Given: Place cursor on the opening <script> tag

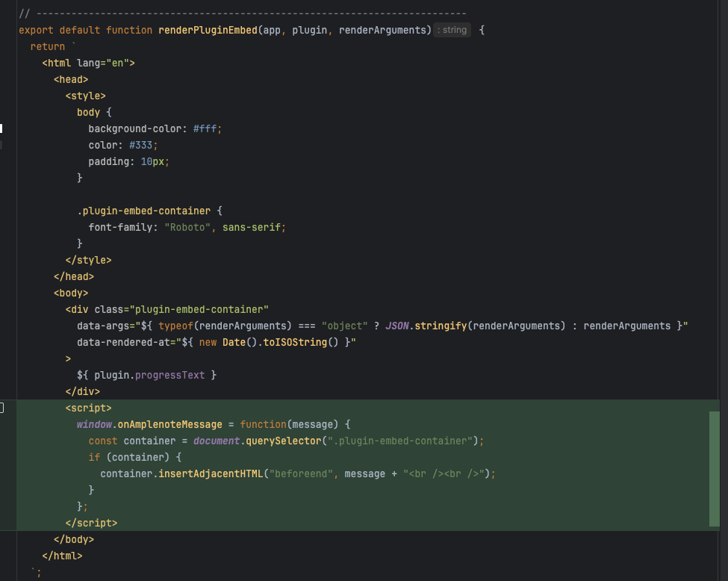Looking at the screenshot, I should 88,408.
